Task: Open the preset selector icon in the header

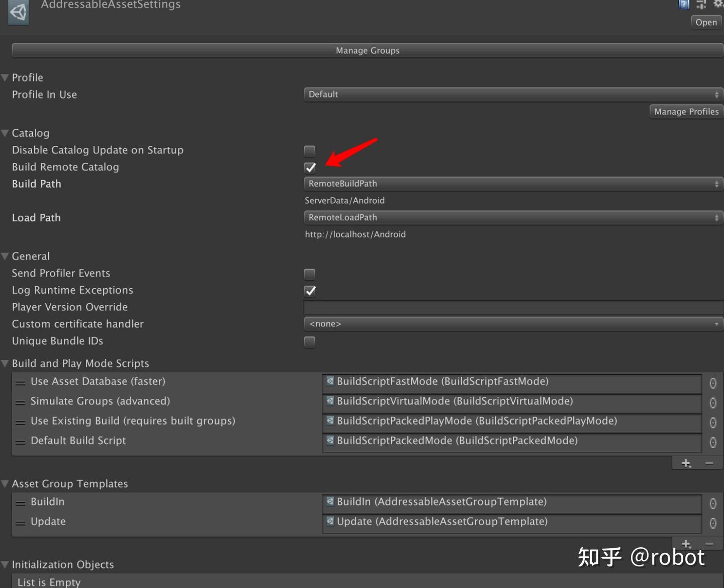Action: click(x=701, y=4)
